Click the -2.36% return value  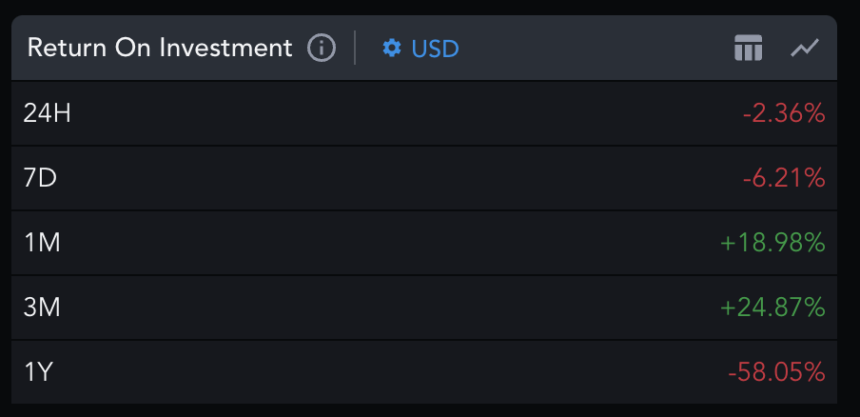[784, 113]
